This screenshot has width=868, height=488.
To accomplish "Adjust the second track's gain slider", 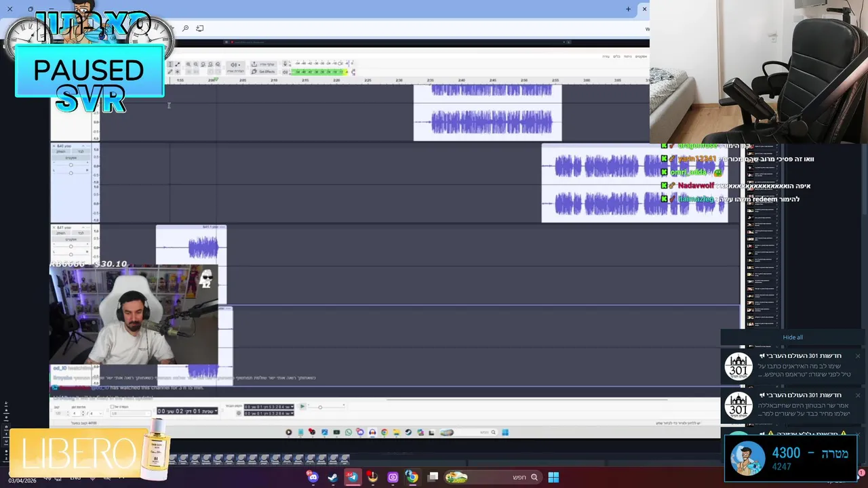I will point(71,165).
